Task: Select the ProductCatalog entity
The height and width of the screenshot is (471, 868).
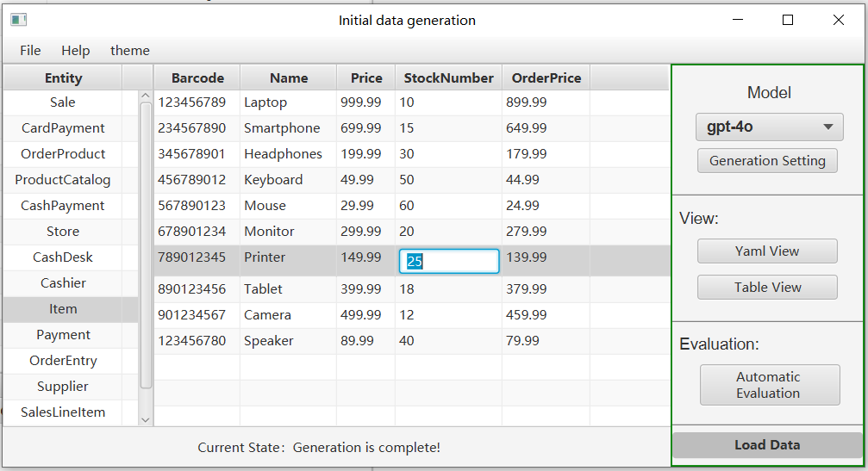Action: tap(63, 180)
